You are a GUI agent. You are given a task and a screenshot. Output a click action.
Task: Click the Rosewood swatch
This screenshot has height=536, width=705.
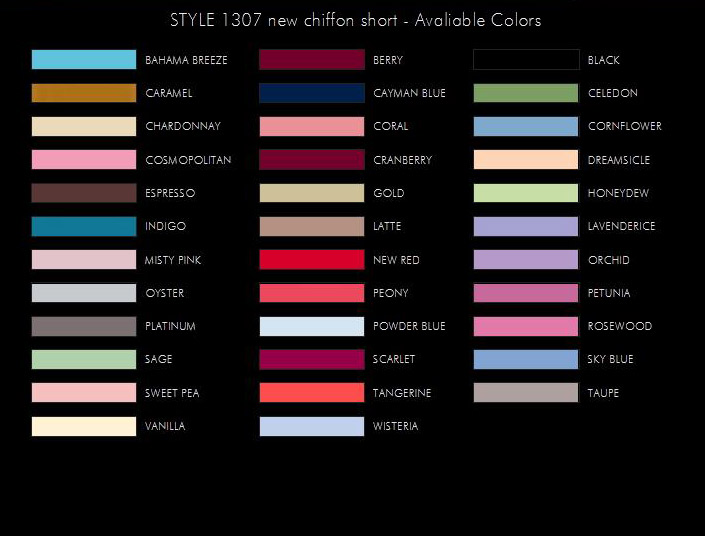point(526,326)
